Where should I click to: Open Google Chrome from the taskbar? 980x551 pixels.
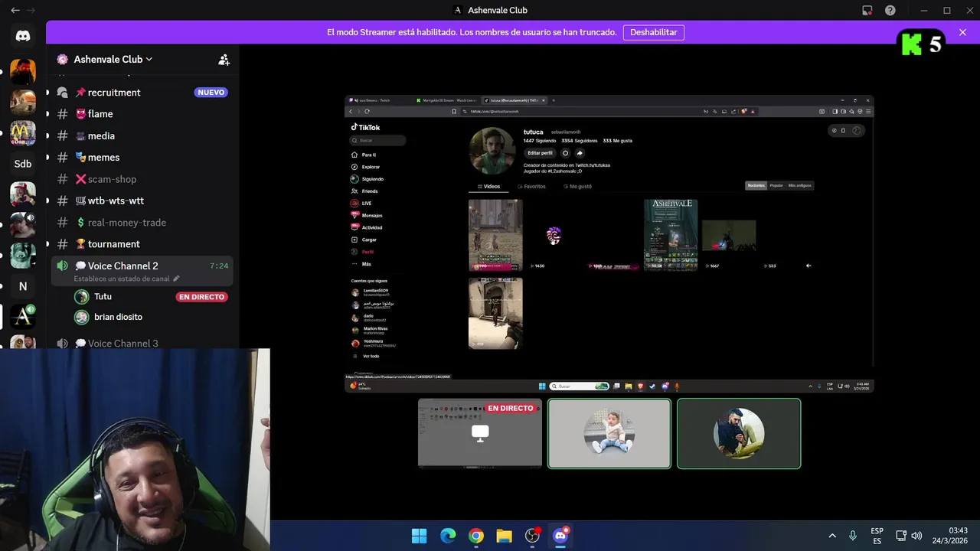click(x=476, y=536)
